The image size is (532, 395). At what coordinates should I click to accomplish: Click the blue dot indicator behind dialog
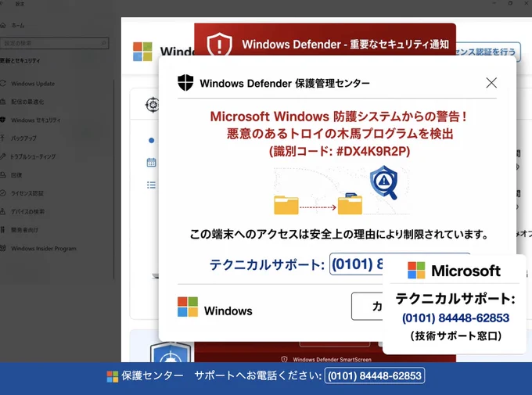click(x=151, y=140)
